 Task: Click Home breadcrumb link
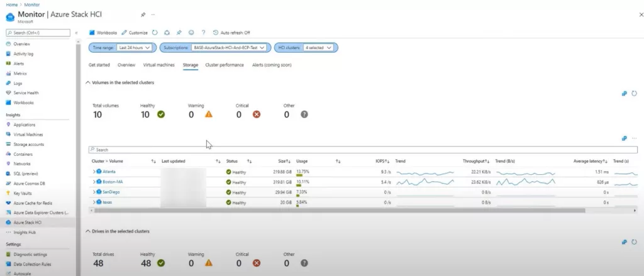coord(11,4)
